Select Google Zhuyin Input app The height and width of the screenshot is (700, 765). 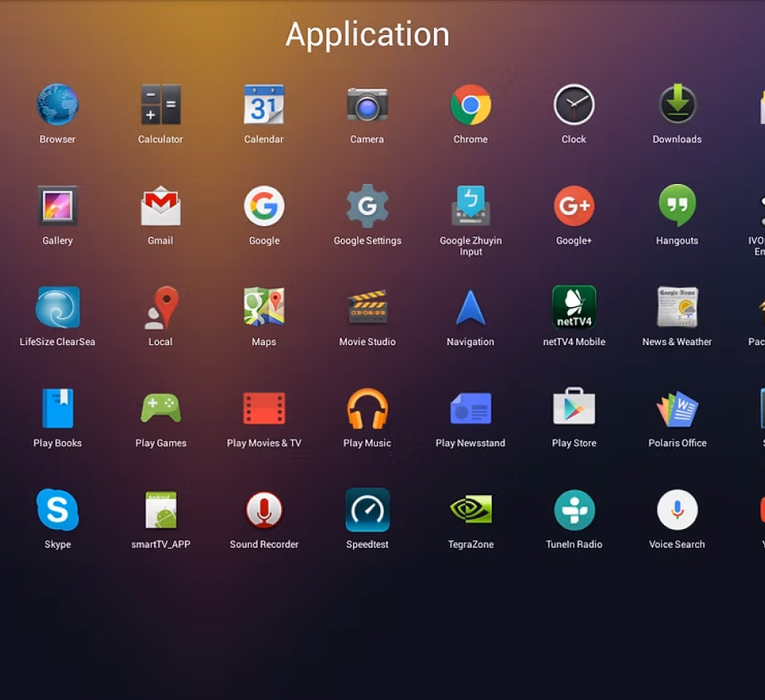(x=470, y=207)
